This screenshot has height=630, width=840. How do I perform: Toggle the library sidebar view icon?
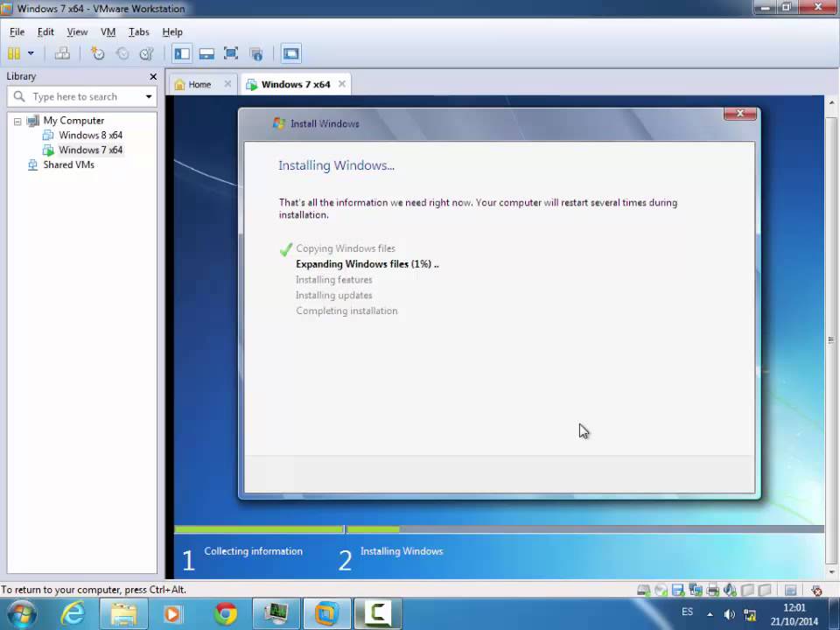coord(182,53)
